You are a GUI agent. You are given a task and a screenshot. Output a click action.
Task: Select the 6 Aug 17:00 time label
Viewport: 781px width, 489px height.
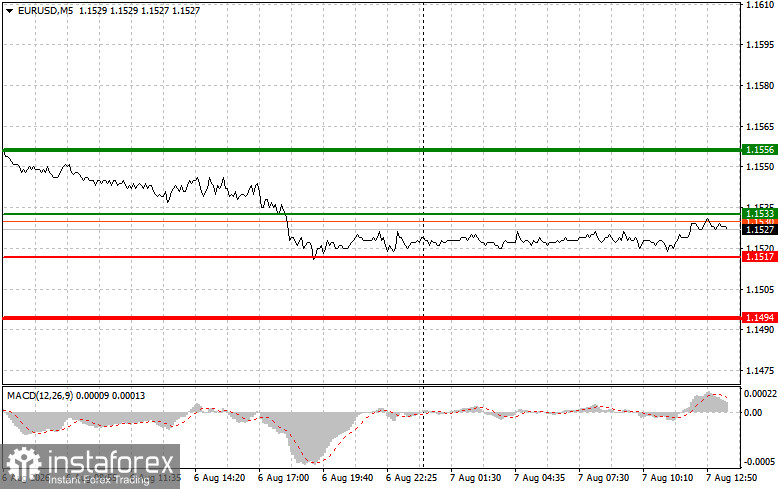tap(283, 478)
